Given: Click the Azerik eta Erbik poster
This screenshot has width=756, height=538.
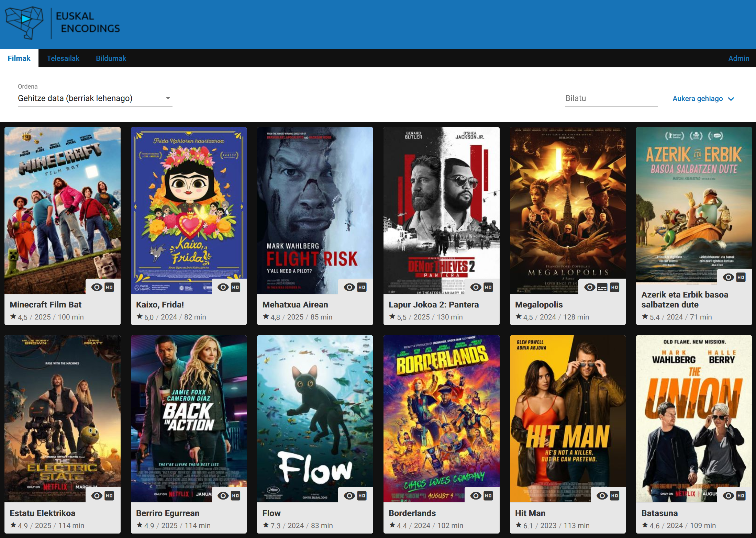Looking at the screenshot, I should [694, 205].
